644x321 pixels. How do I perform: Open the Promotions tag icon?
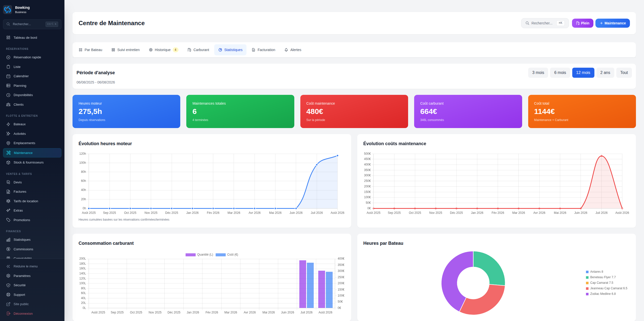[8, 220]
